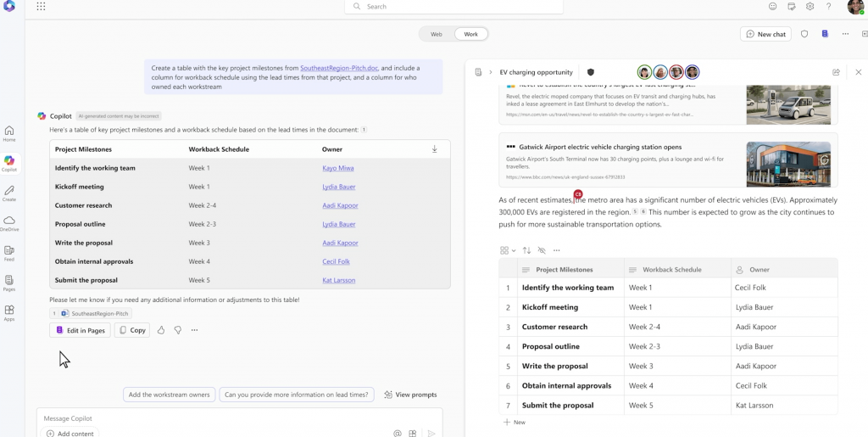Click Add content button
Screen dimensions: 868x437
coord(70,433)
